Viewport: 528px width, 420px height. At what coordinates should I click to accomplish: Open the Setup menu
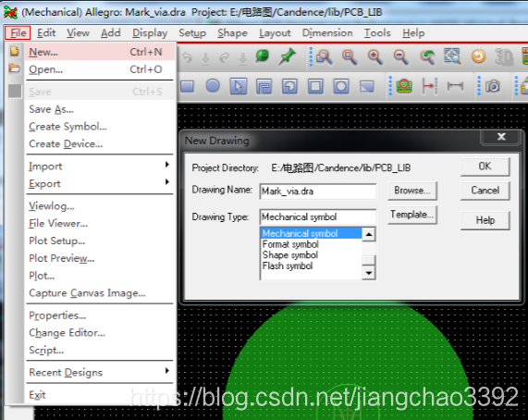[x=192, y=33]
